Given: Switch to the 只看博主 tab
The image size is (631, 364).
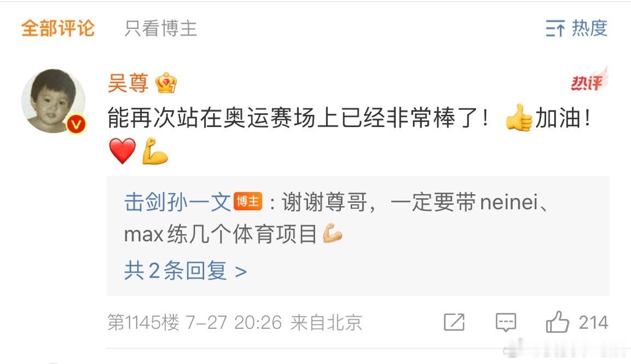Looking at the screenshot, I should click(160, 28).
